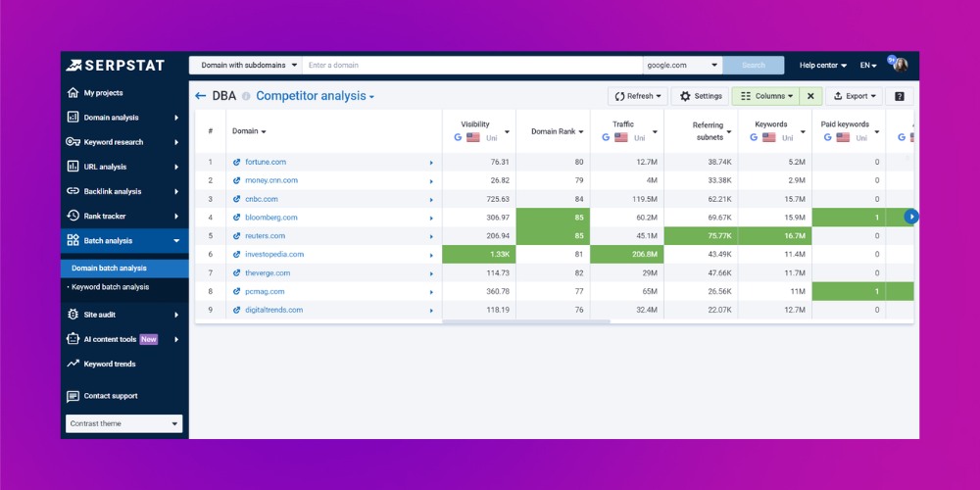The width and height of the screenshot is (980, 490).
Task: Open Contrast theme selector
Action: pos(123,423)
